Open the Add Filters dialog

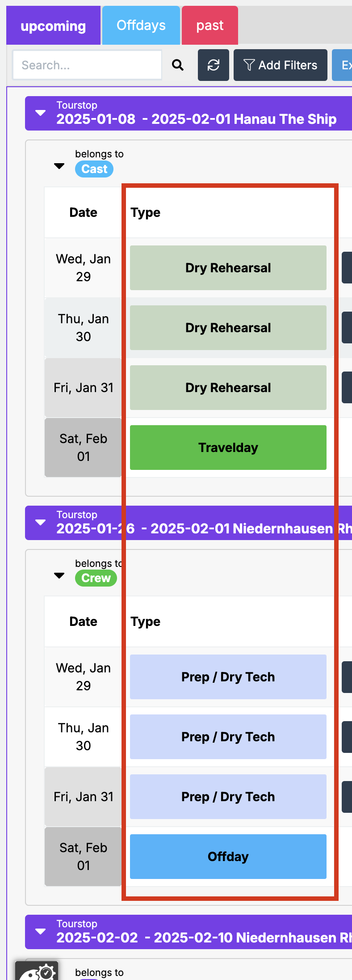pyautogui.click(x=280, y=65)
